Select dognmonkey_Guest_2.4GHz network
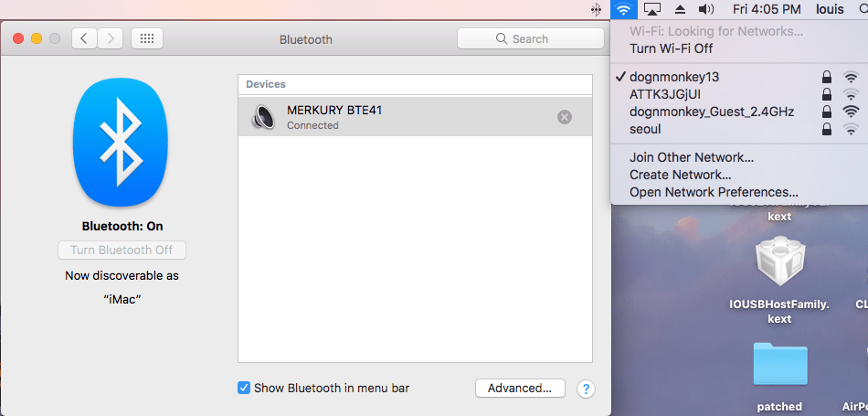Screen dimensions: 868x416 [699, 112]
